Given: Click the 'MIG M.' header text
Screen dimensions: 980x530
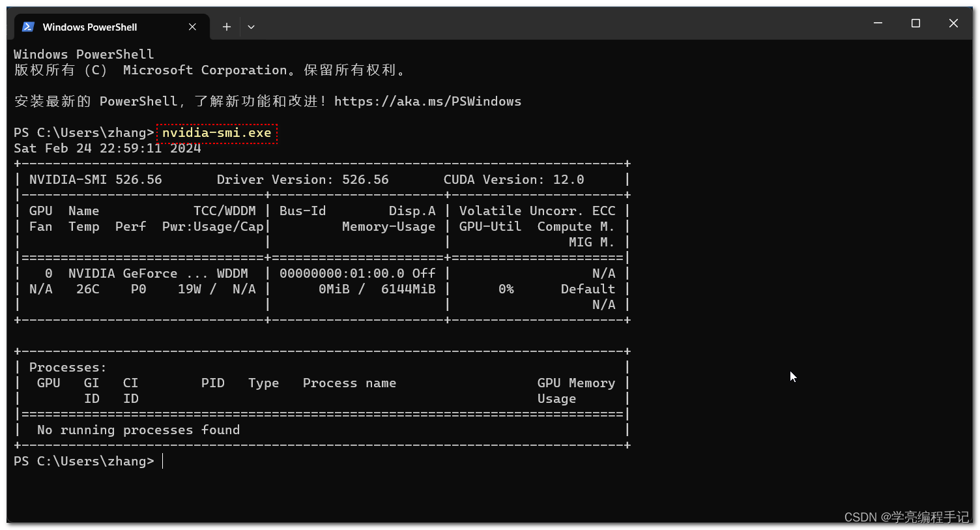Looking at the screenshot, I should 592,242.
